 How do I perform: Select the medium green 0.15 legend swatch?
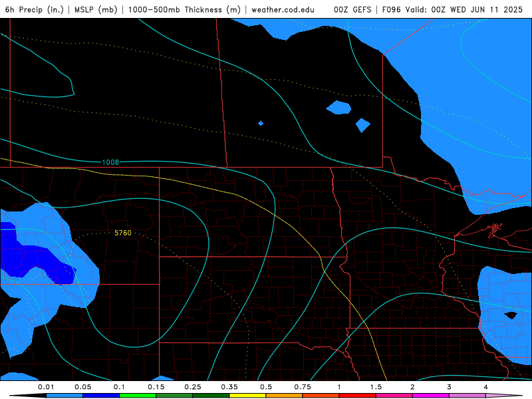[174, 396]
